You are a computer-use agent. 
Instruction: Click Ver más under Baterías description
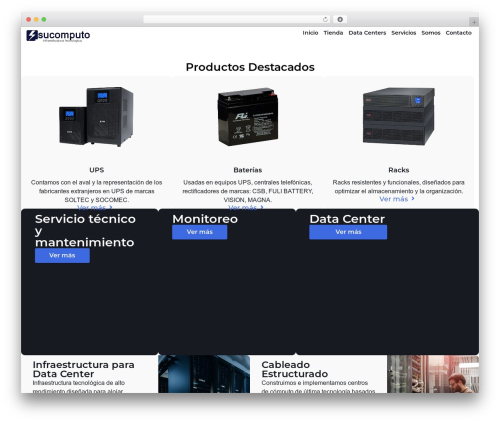tap(246, 207)
